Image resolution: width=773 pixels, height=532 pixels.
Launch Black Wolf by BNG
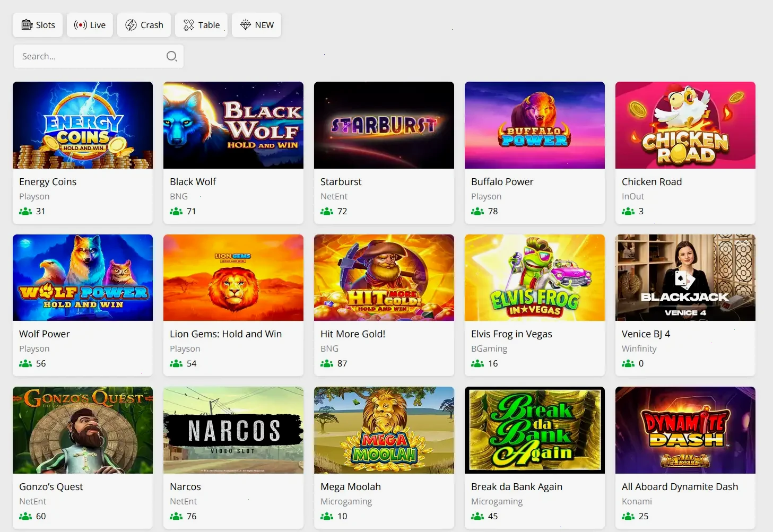233,125
